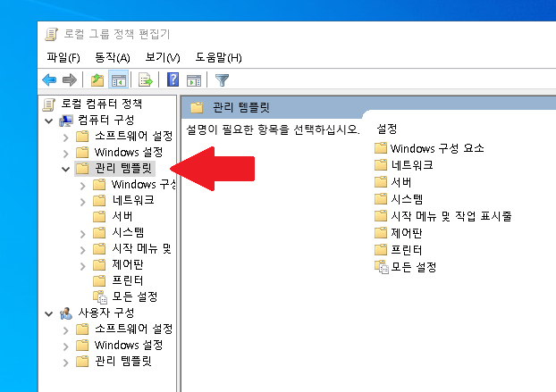Image resolution: width=556 pixels, height=392 pixels.
Task: Click the 모든 설정 icon in the tree
Action: click(x=100, y=297)
